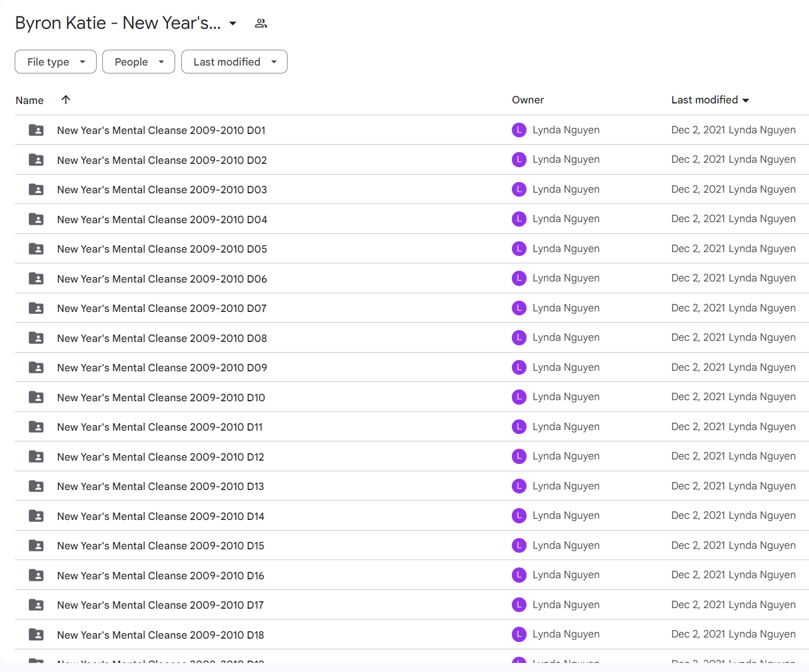The width and height of the screenshot is (809, 672).
Task: Click the shared folder icon for D07
Action: (x=36, y=308)
